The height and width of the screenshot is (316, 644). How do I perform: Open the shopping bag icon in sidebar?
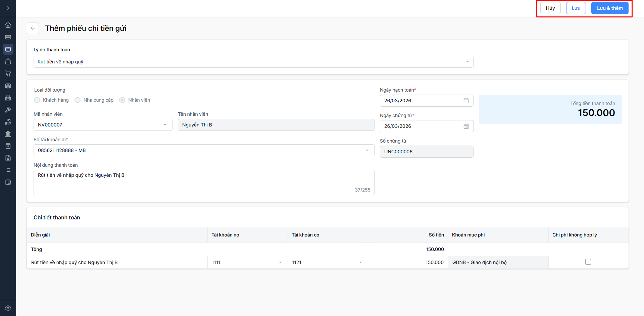pyautogui.click(x=8, y=61)
